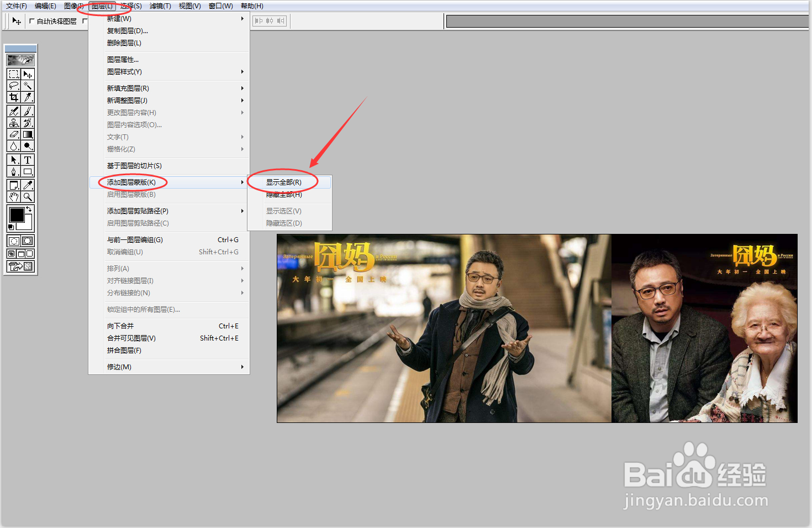Open the 文件(F) menu
This screenshot has width=812, height=528.
(17, 6)
